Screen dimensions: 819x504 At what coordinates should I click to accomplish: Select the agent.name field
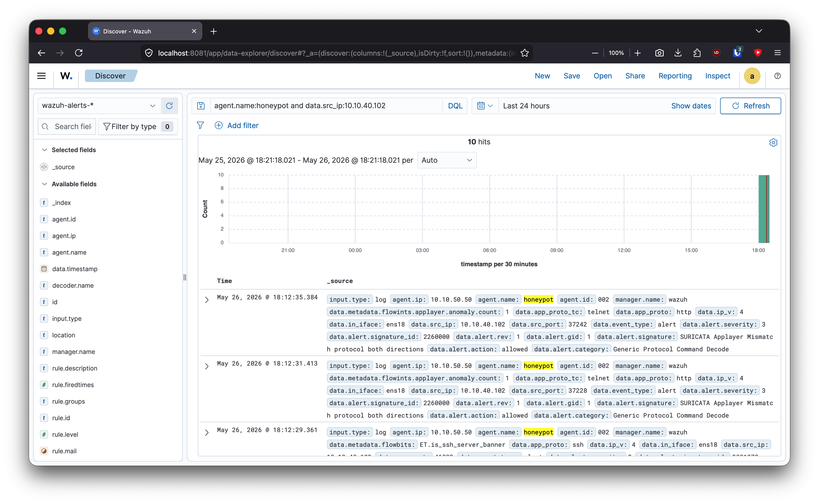coord(69,252)
